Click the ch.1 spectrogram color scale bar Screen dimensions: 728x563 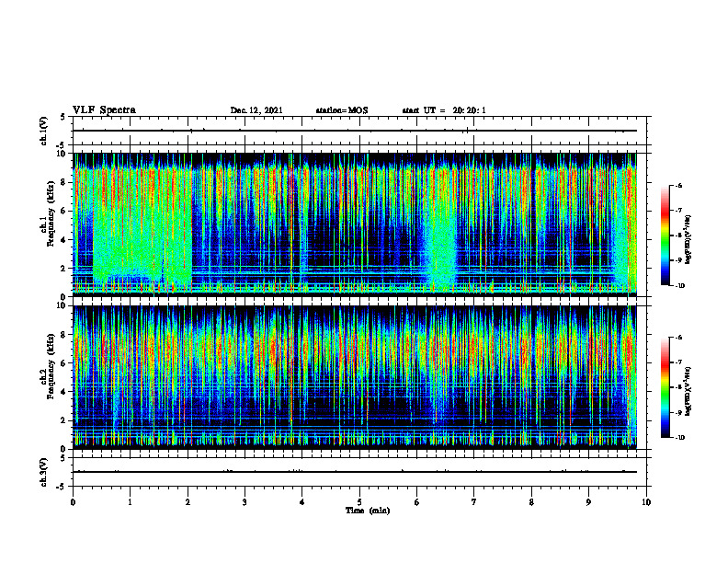click(x=665, y=236)
